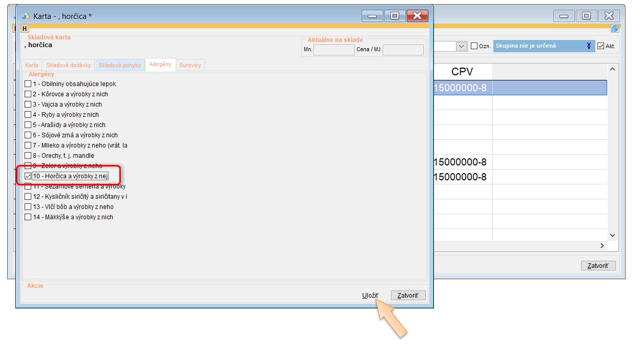The height and width of the screenshot is (355, 644).
Task: Click the Karta window app icon
Action: [26, 16]
